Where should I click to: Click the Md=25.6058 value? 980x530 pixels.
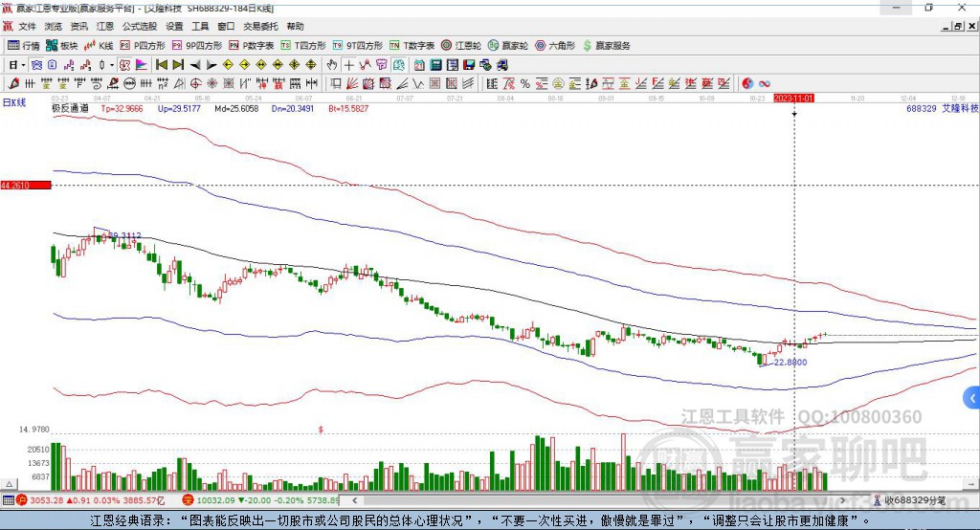click(x=236, y=109)
